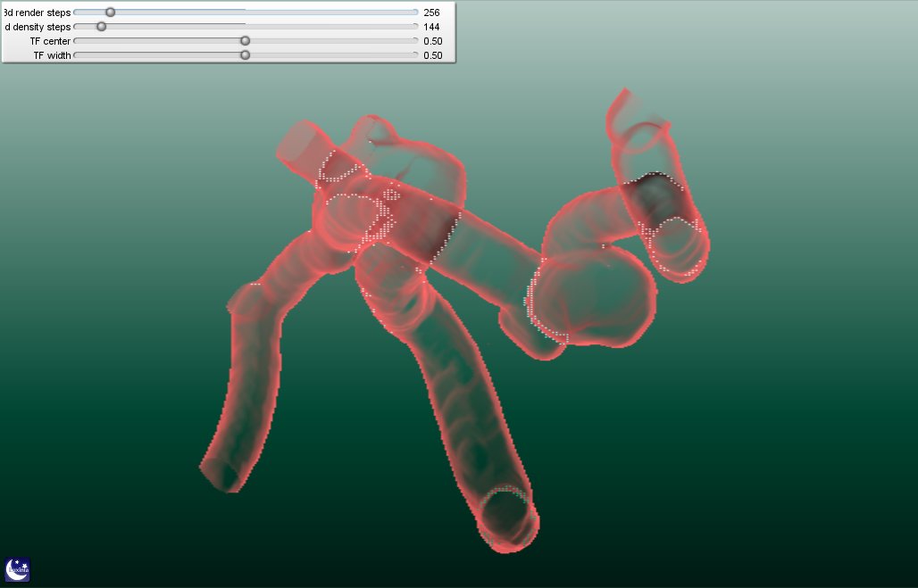Screen dimensions: 918x588
Task: Click the TF width value 0.50
Action: (x=433, y=55)
